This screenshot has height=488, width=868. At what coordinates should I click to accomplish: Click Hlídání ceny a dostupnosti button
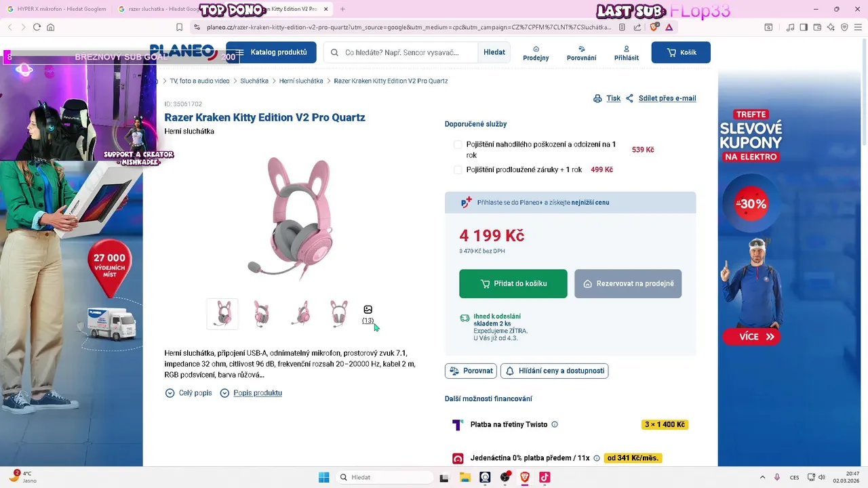tap(554, 371)
